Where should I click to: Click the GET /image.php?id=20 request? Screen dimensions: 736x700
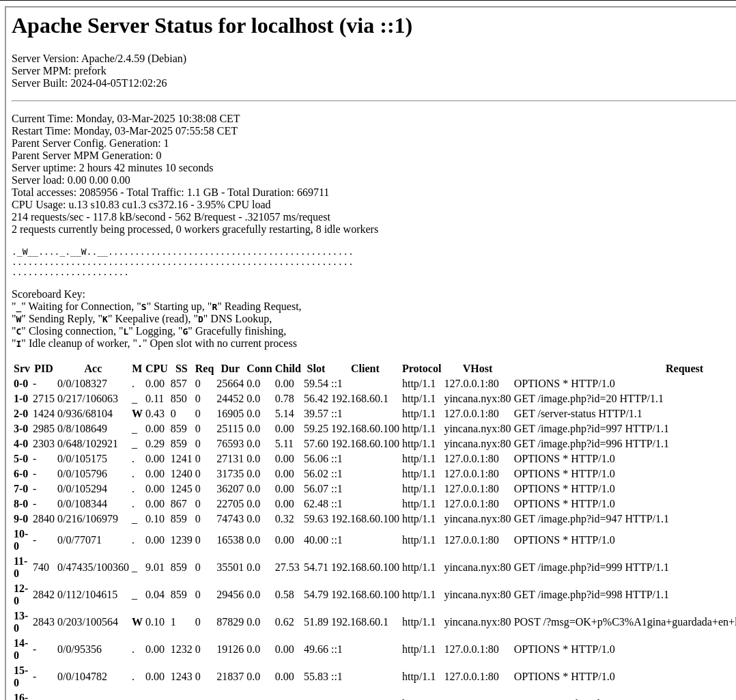pyautogui.click(x=589, y=399)
